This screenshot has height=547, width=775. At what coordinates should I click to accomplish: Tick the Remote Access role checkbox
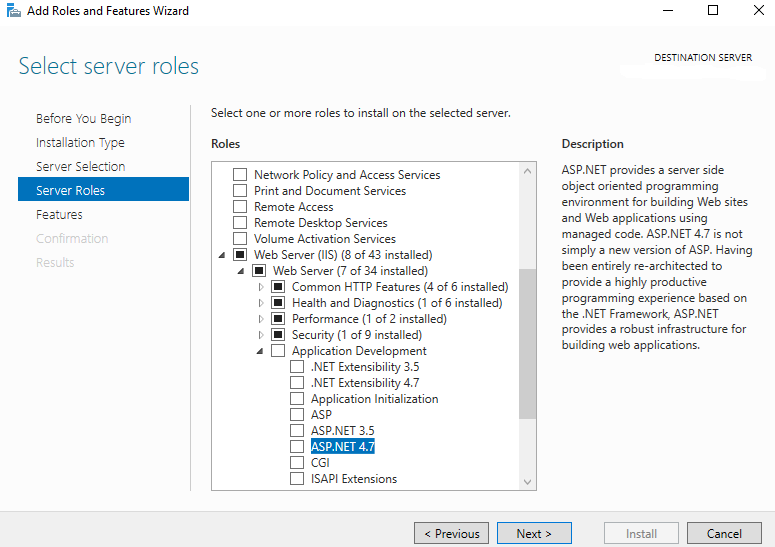tap(240, 207)
